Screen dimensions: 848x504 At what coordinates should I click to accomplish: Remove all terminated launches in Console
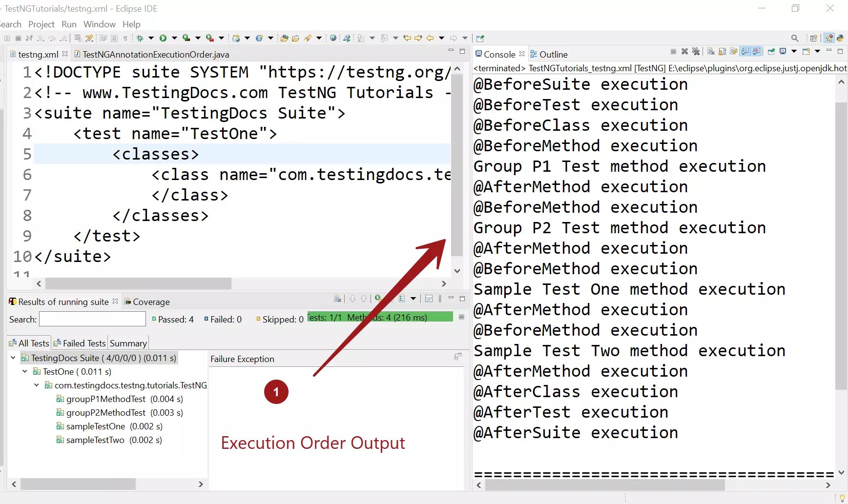pyautogui.click(x=696, y=51)
